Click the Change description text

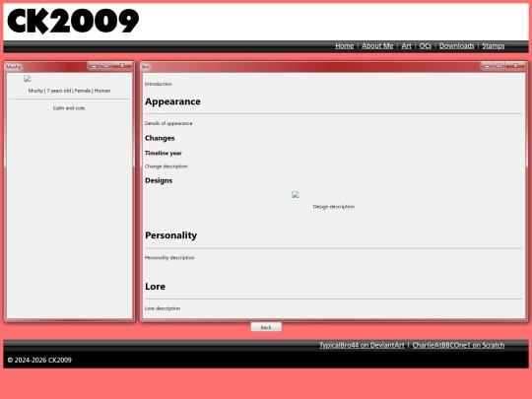(x=166, y=166)
